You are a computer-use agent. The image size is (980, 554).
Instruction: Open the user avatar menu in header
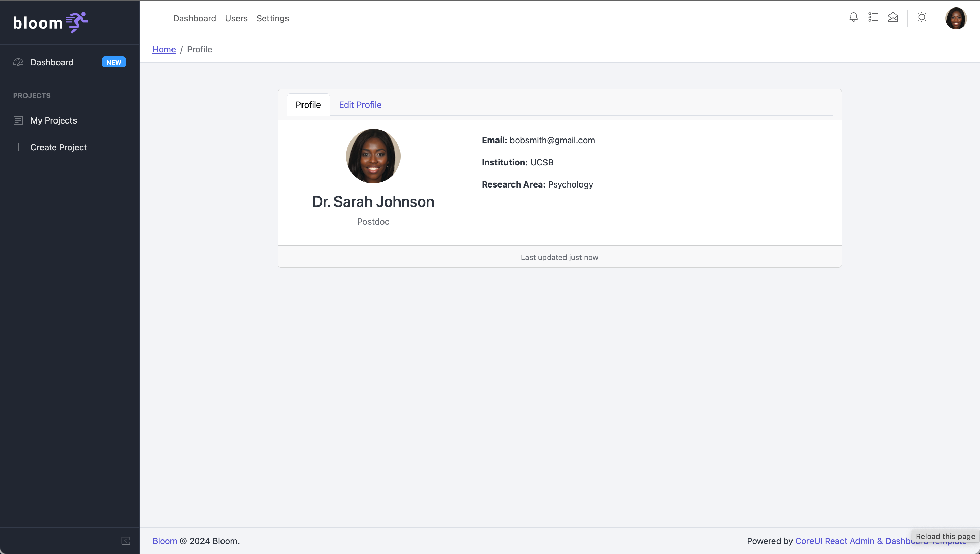(955, 18)
